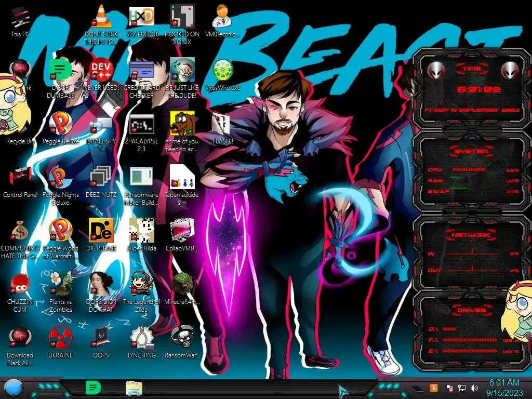Launch Super Hilda shortcut
Screen dimensions: 532x399
pyautogui.click(x=141, y=235)
